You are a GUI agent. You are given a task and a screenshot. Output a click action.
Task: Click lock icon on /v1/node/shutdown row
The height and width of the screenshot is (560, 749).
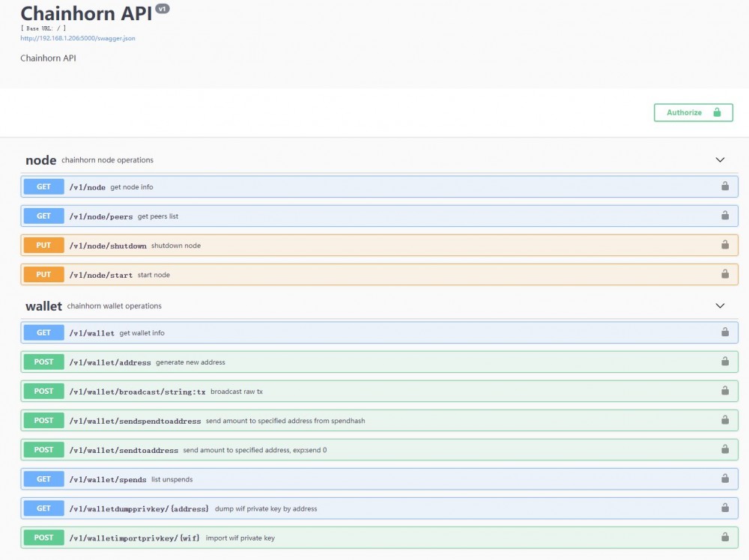[x=725, y=245]
